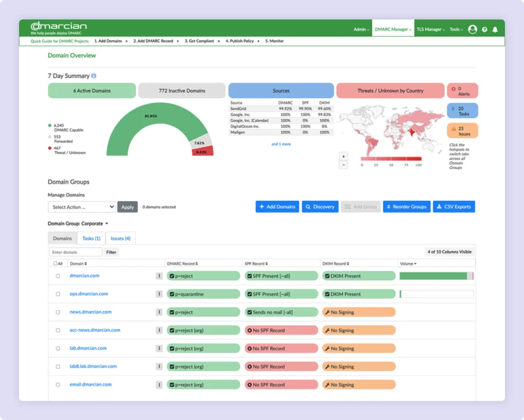Open row options menu for lab.dmarcian.com
The image size is (524, 420).
click(159, 348)
